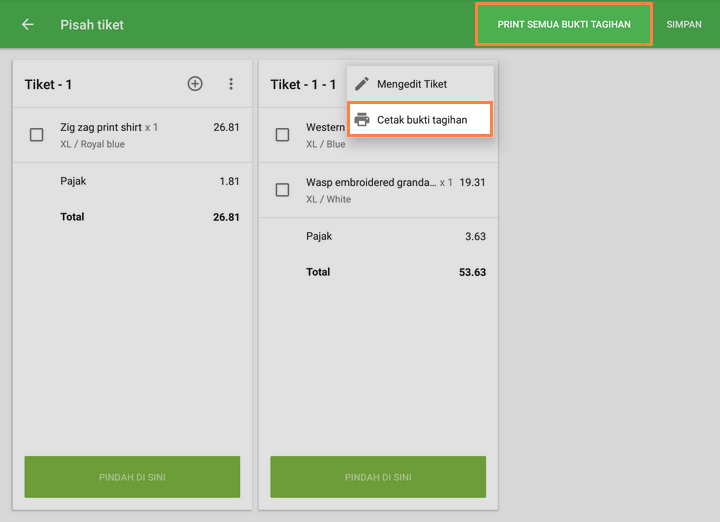This screenshot has height=522, width=720.
Task: Choose Mengedit Tiket from the menu
Action: coord(412,84)
